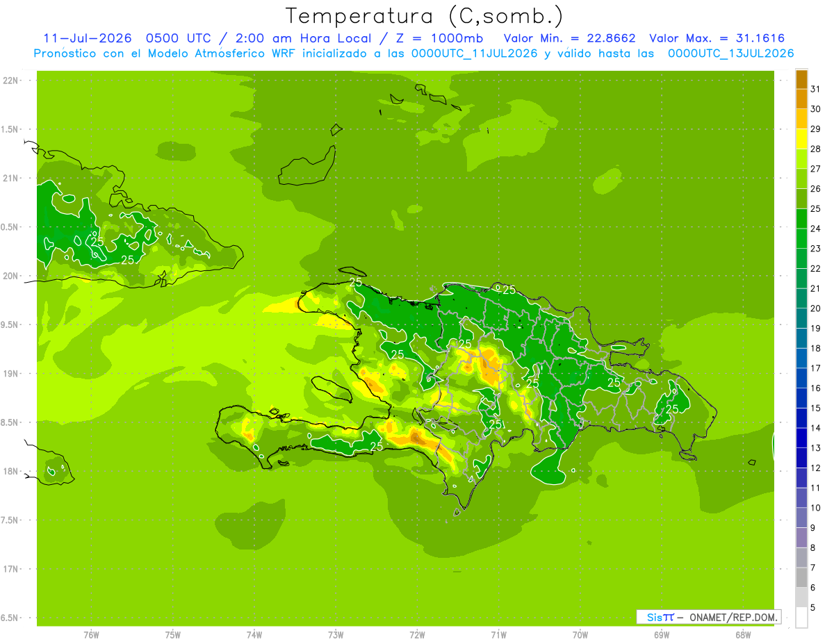Click the legend swatch between 24 and 25
The width and height of the screenshot is (834, 644).
click(801, 219)
